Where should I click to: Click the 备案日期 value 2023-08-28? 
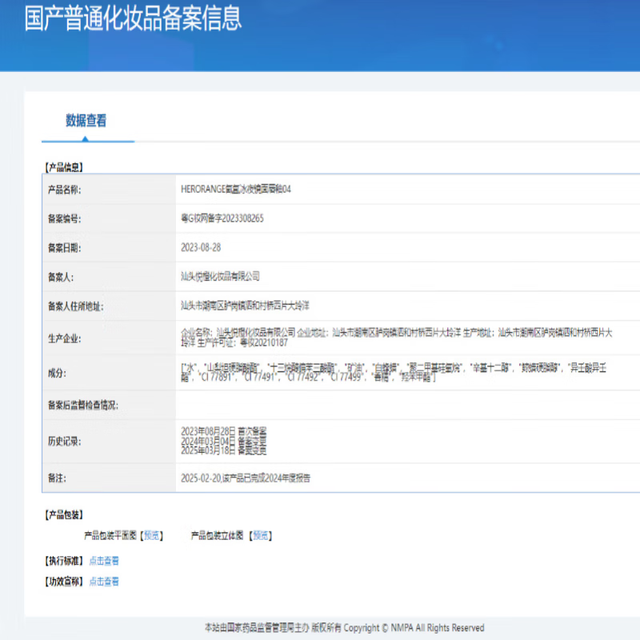click(x=201, y=248)
